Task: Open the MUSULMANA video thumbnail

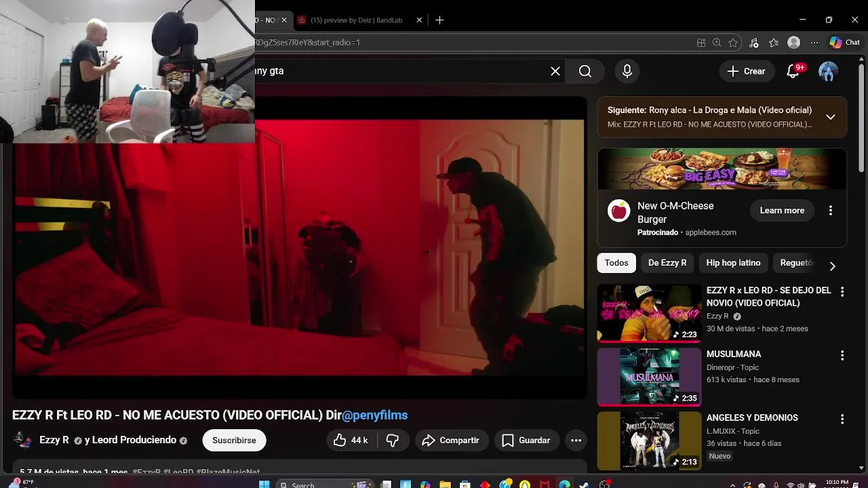Action: 649,376
